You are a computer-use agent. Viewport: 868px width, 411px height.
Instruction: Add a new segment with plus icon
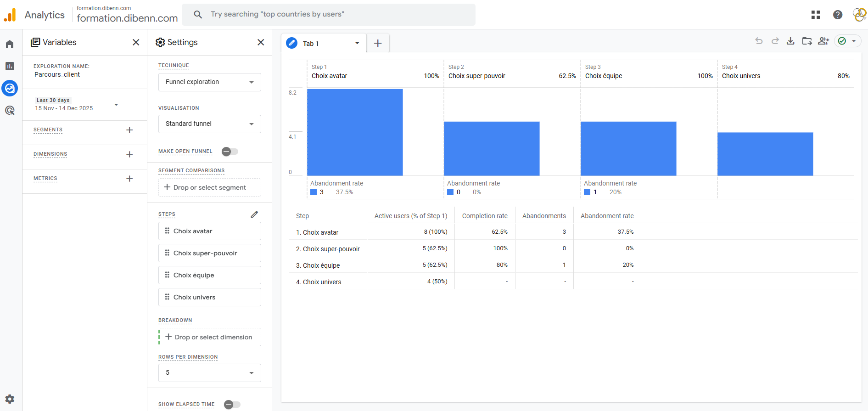click(129, 130)
